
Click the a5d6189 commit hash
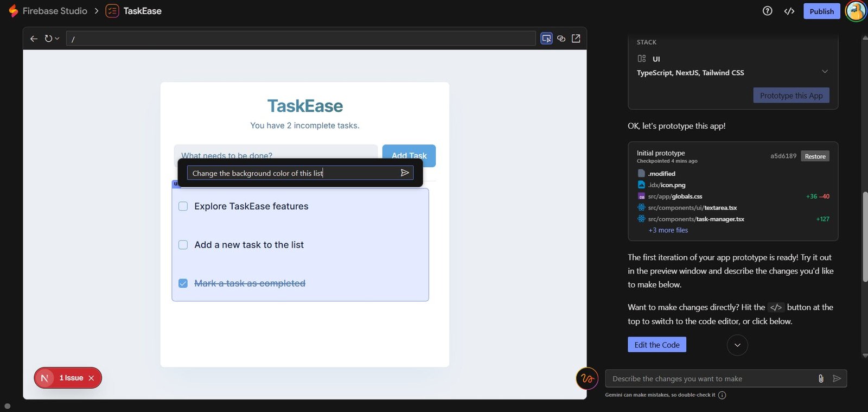point(783,156)
